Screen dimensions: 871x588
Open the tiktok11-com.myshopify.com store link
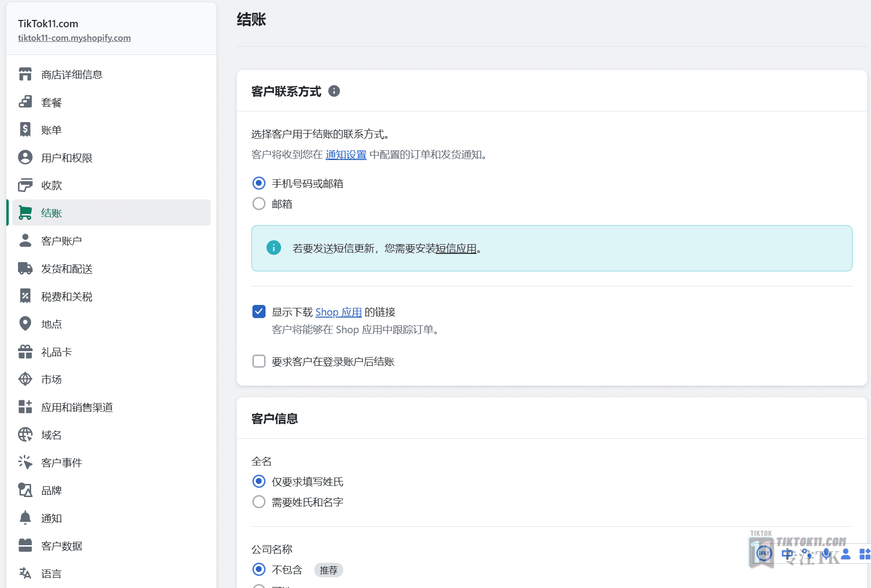(74, 38)
